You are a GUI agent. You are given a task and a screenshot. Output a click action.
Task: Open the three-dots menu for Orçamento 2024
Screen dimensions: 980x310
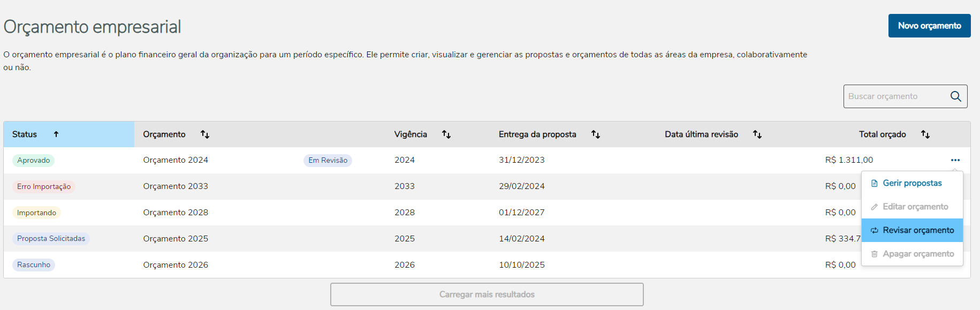tap(955, 160)
